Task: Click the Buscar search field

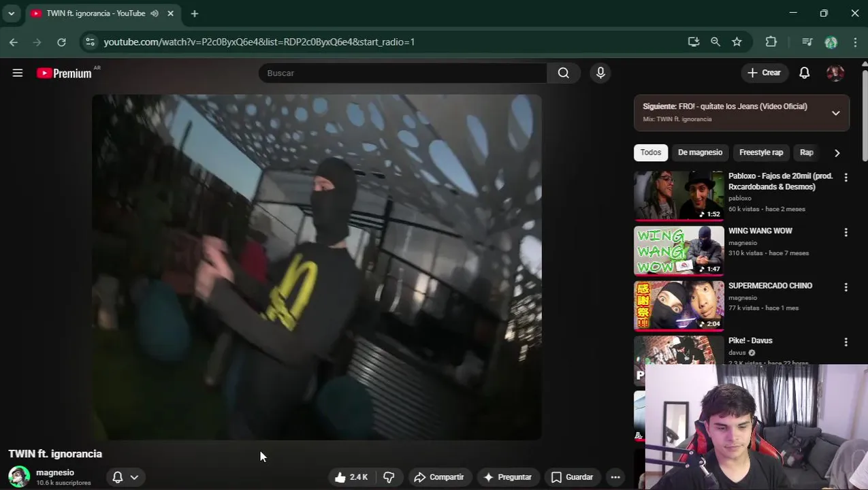Action: click(x=402, y=73)
